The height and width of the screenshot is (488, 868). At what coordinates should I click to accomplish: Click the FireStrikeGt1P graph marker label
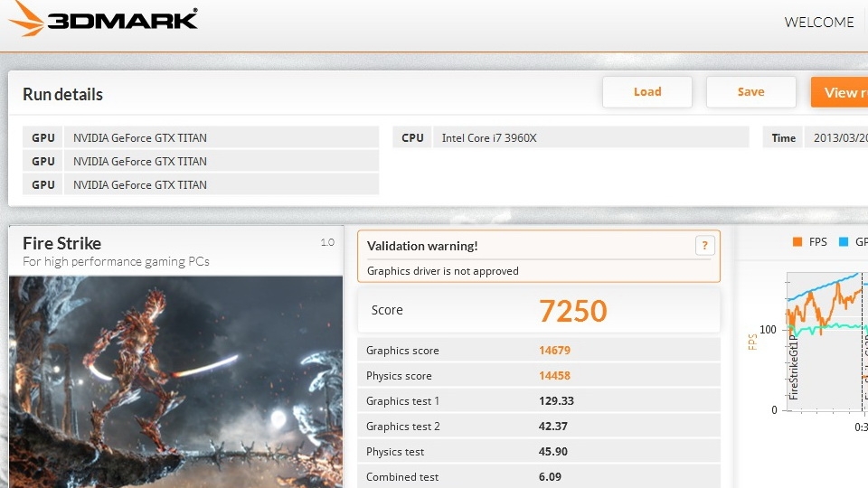click(793, 367)
